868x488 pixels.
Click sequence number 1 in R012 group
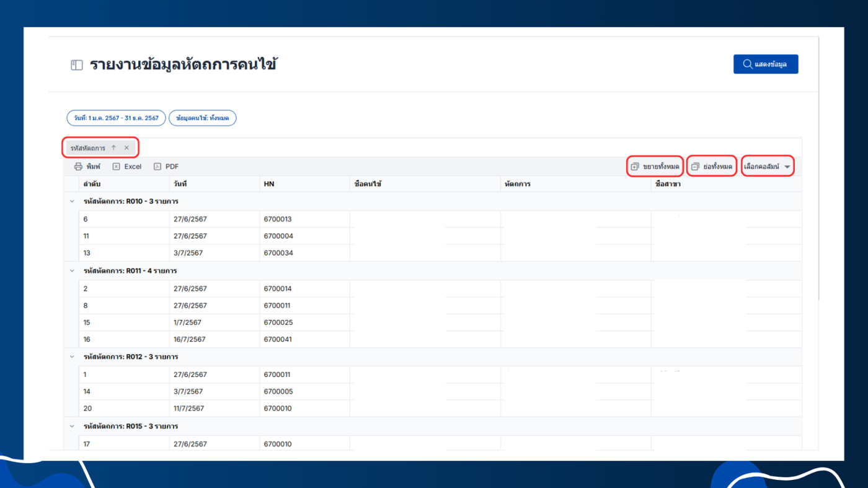(124, 375)
